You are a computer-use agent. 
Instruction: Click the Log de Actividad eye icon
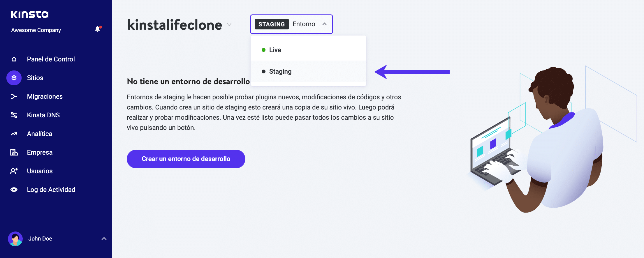click(14, 190)
